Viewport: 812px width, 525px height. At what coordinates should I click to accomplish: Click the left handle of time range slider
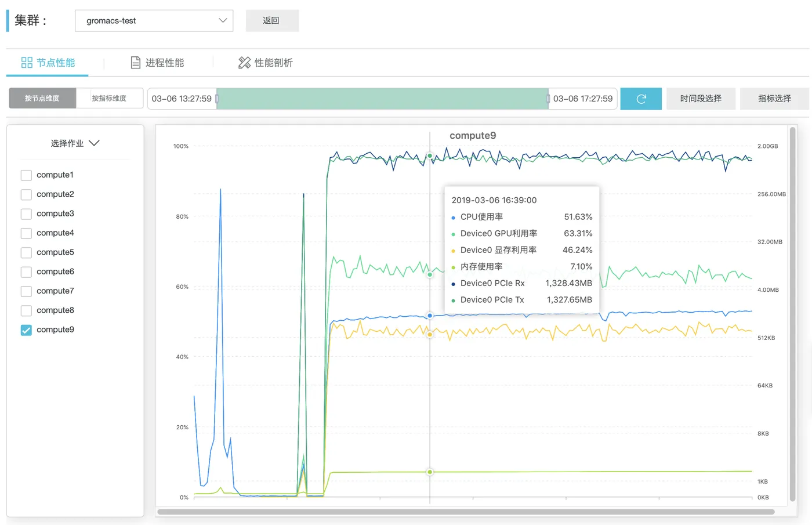(217, 99)
